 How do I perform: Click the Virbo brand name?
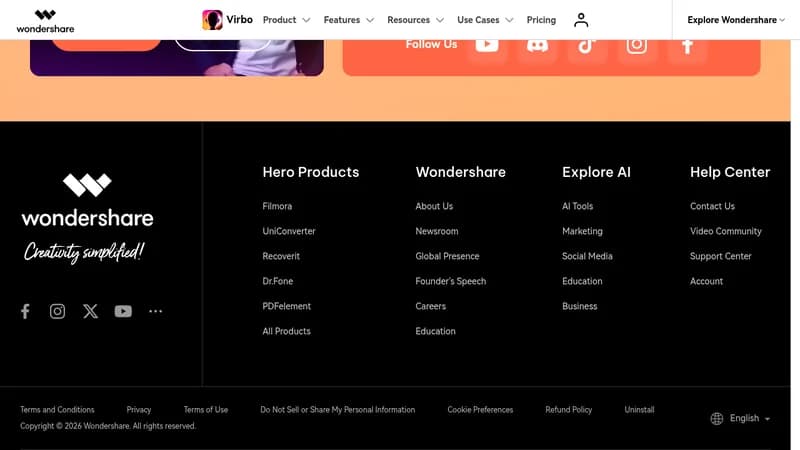(x=239, y=19)
